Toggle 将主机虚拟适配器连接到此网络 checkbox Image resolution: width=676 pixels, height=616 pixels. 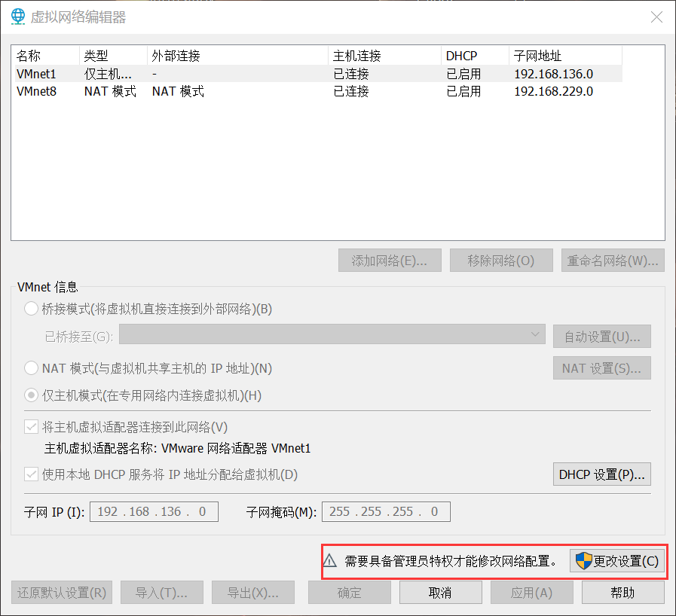(31, 427)
